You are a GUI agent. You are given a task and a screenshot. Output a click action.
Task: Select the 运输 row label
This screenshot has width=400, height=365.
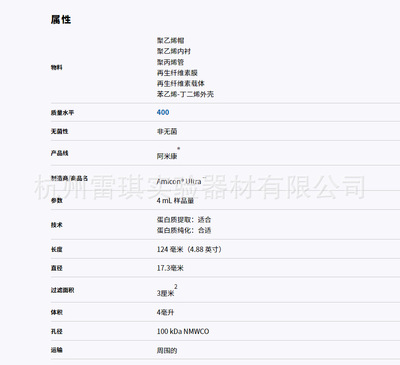pyautogui.click(x=56, y=350)
